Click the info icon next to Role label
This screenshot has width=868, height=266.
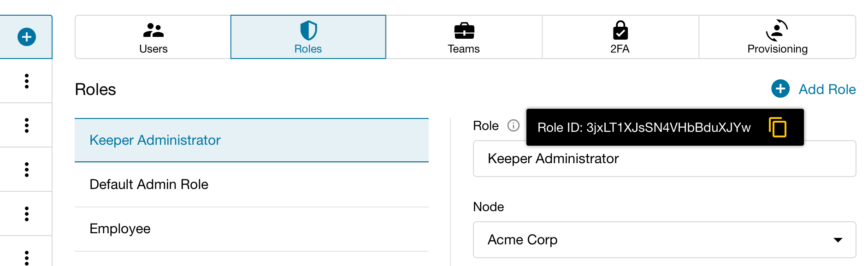[x=513, y=125]
